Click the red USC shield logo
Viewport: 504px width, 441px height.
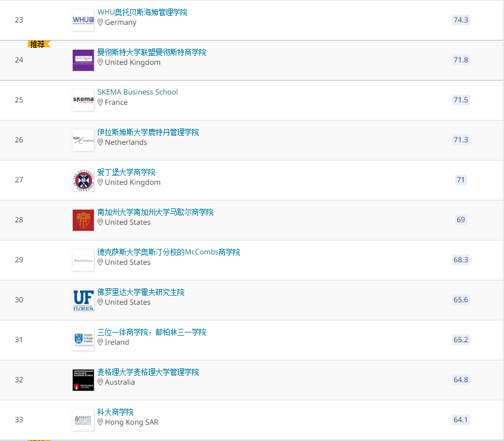coord(83,220)
